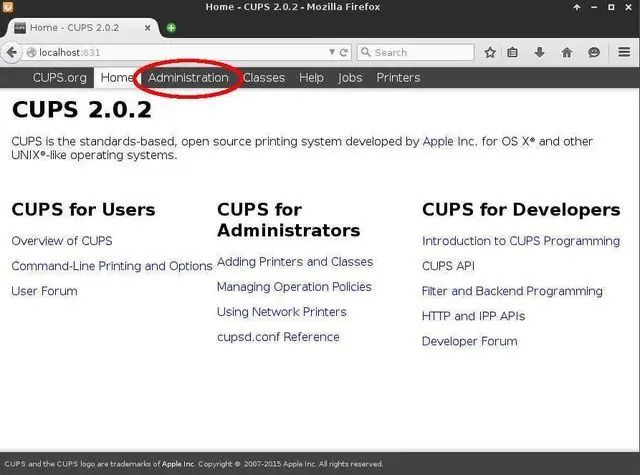Open Overview of CUPS link
The width and height of the screenshot is (640, 475).
[x=62, y=241]
